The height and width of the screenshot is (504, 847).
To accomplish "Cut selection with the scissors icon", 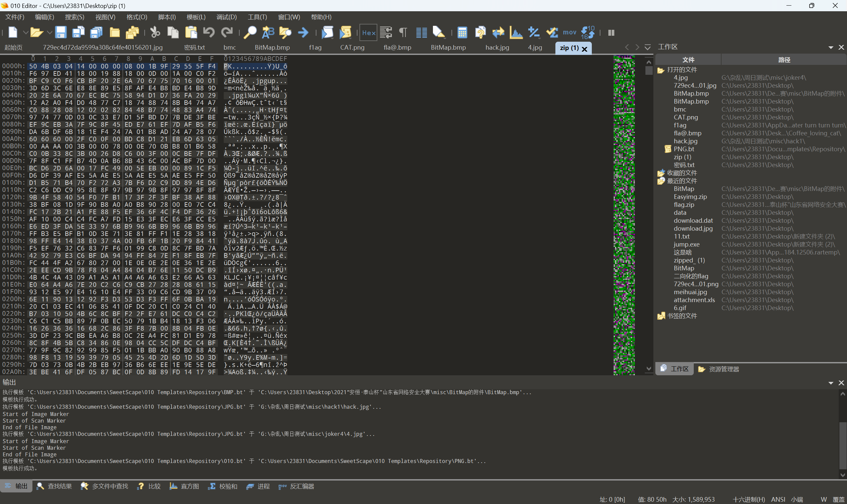I will (155, 33).
